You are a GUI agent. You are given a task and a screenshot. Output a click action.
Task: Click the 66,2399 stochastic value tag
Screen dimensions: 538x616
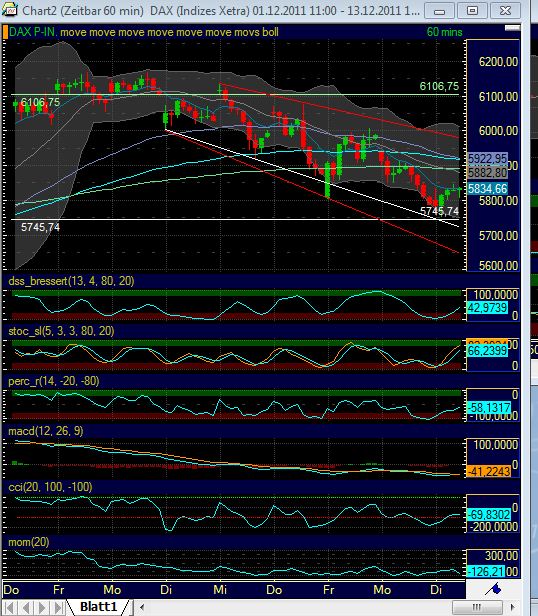tap(487, 350)
